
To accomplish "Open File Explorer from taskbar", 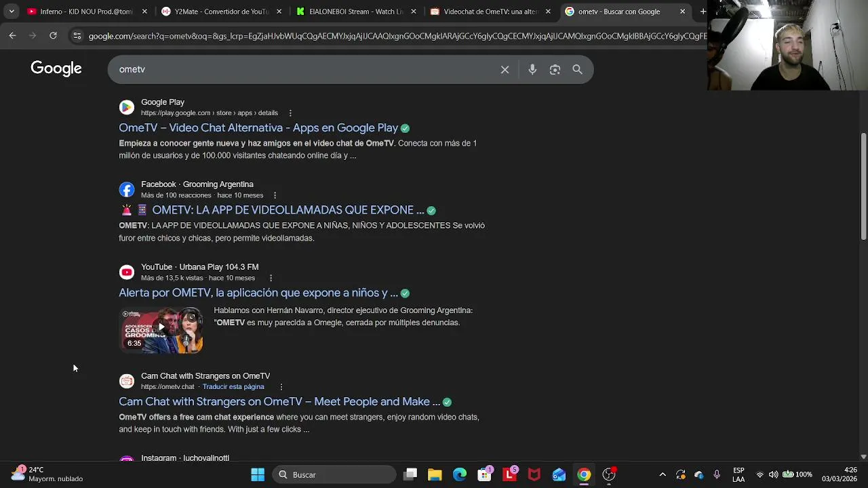I will [x=435, y=474].
